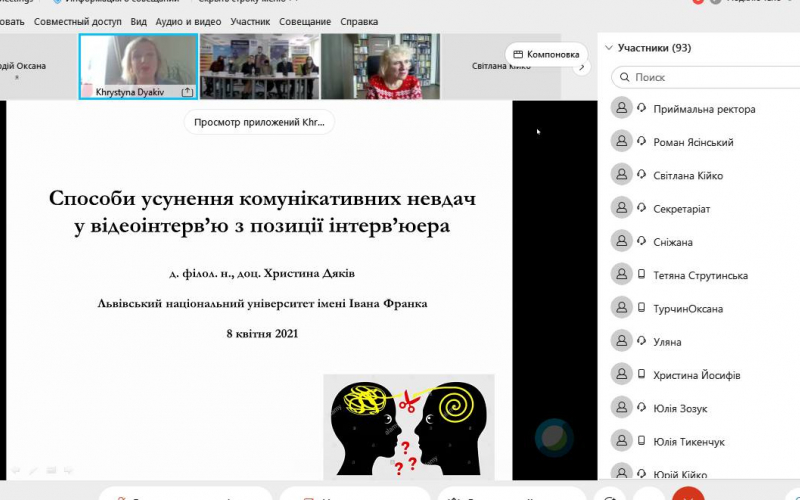Click headset icon next to Юлія Зозук
The height and width of the screenshot is (500, 800).
coord(642,407)
